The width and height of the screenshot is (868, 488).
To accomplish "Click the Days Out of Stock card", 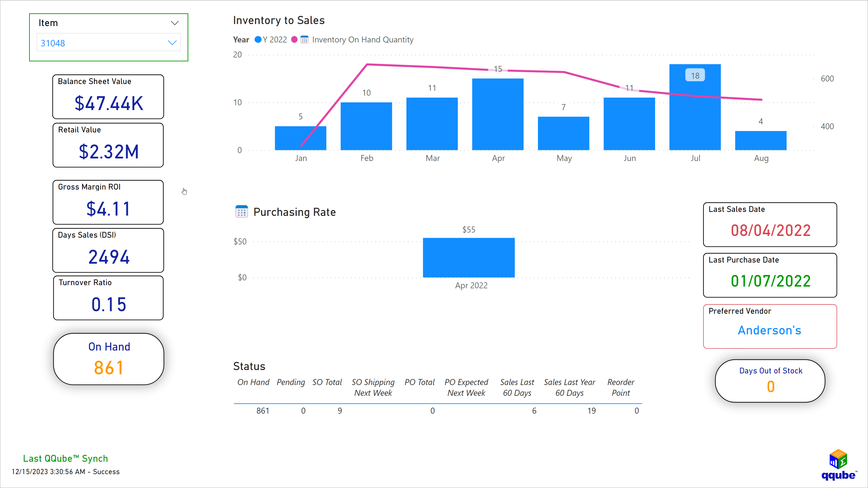I will 770,380.
